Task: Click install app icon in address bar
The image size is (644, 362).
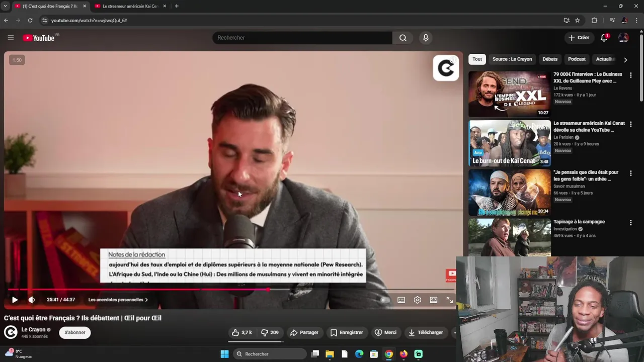Action: 567,20
